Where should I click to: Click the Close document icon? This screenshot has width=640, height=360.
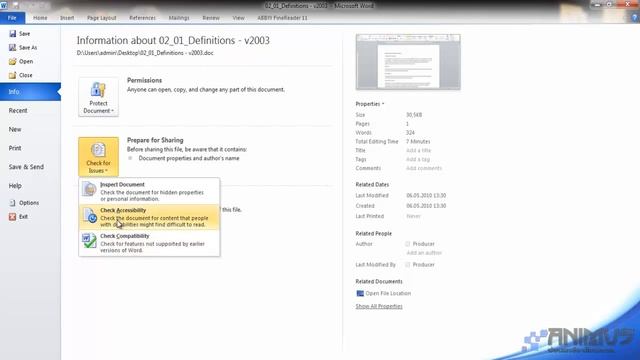(x=13, y=75)
